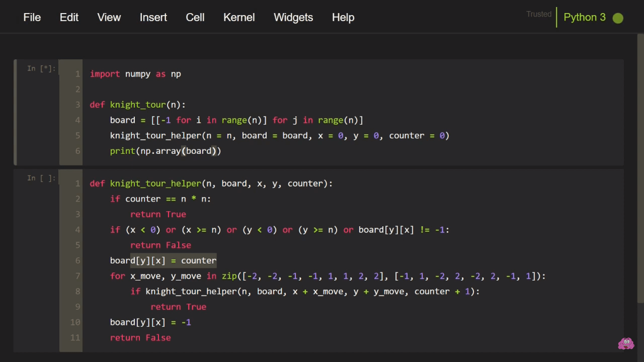Click the pink mascot icon in corner
This screenshot has width=644, height=362.
tap(626, 343)
